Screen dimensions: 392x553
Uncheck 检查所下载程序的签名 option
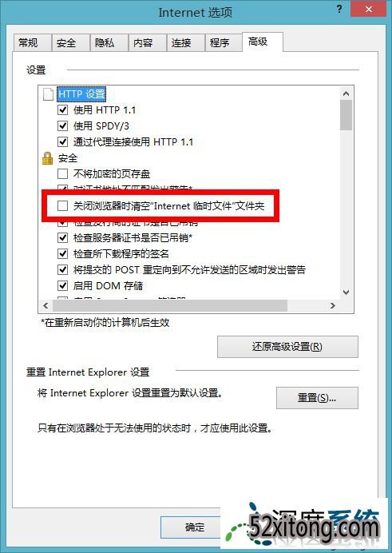click(x=63, y=253)
